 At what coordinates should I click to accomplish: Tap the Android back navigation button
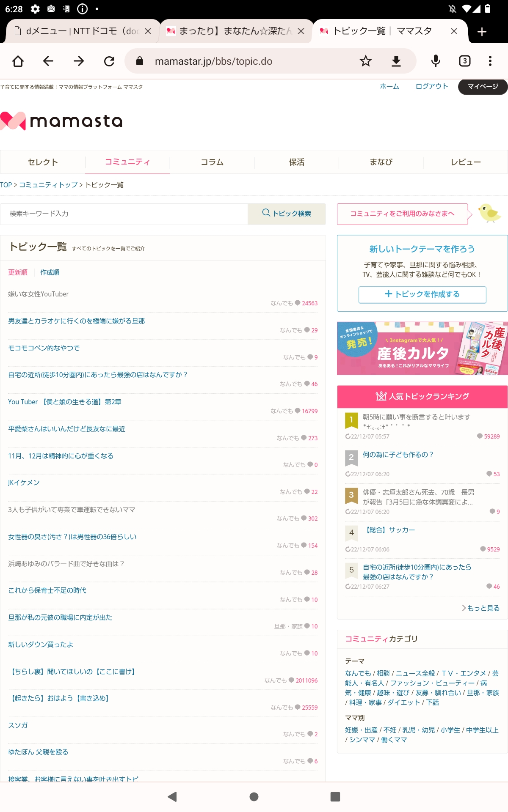coord(172,797)
